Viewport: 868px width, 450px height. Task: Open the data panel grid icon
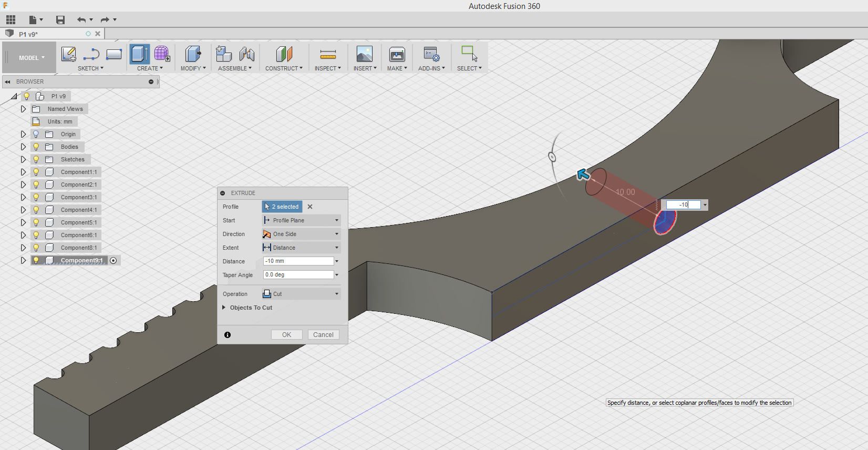click(11, 20)
